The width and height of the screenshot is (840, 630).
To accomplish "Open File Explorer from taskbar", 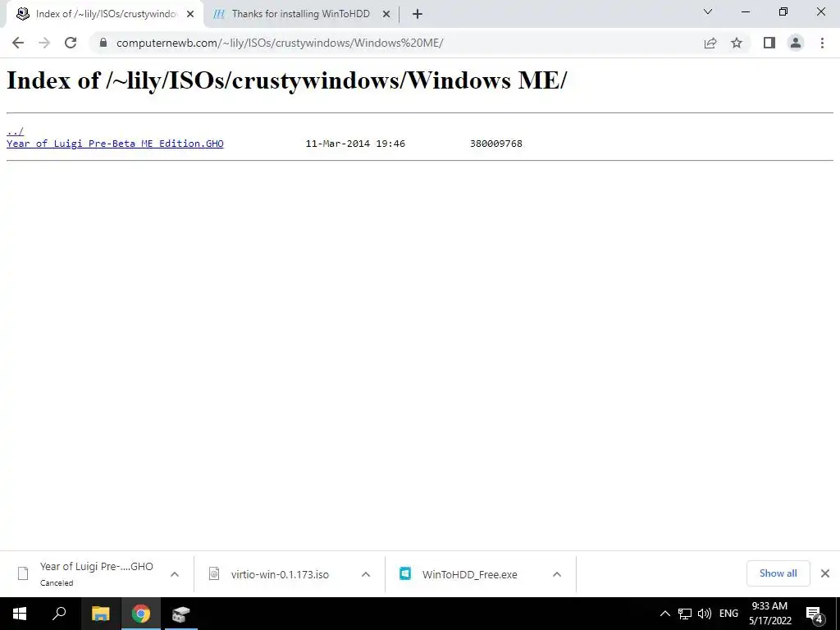I will (x=100, y=614).
